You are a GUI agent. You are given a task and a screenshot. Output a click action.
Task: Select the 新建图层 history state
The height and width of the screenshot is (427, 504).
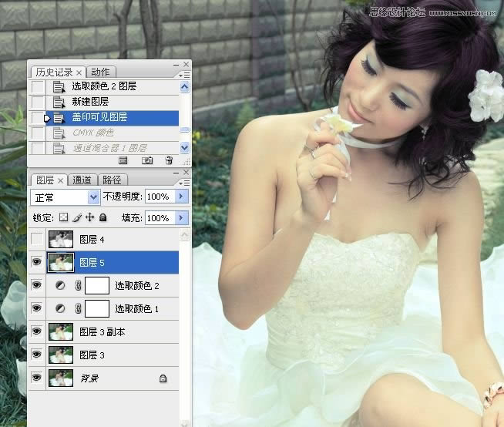(90, 102)
